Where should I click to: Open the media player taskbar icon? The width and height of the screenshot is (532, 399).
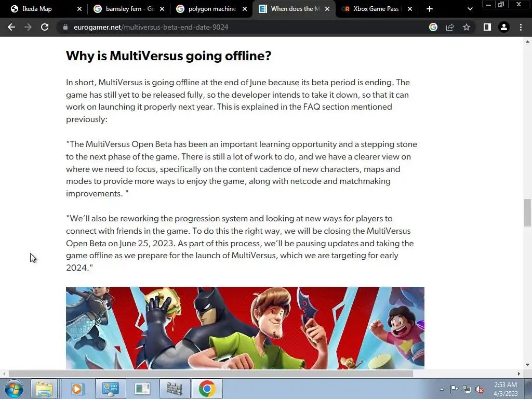coord(77,389)
